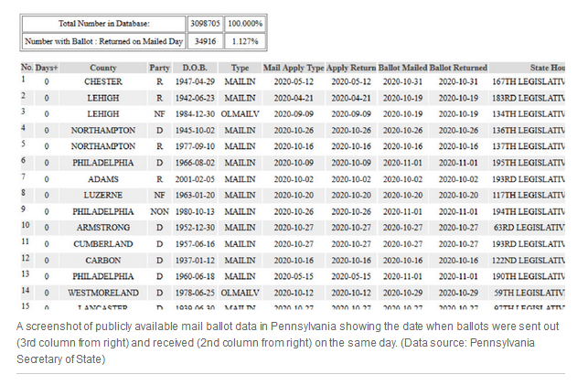
Task: Click the No. column header
Action: click(x=27, y=68)
